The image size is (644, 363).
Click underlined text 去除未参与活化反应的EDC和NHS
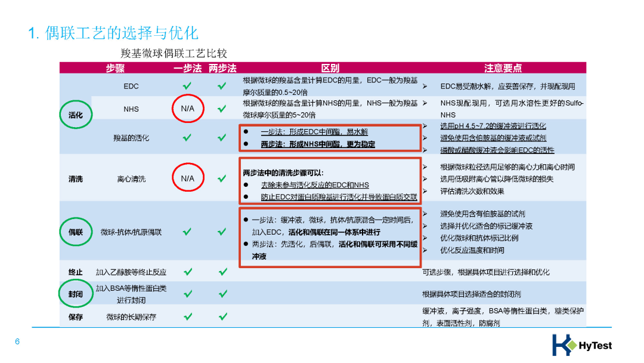click(x=315, y=185)
